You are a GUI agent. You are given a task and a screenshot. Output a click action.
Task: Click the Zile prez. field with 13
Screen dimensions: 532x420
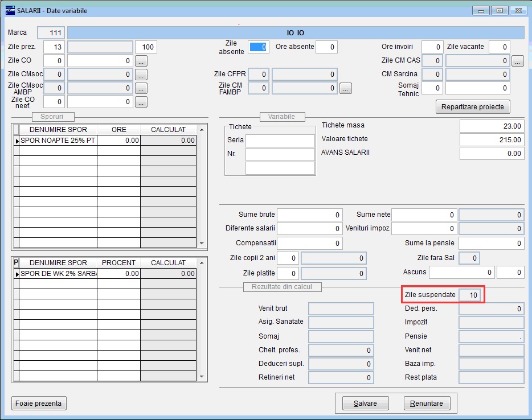pyautogui.click(x=54, y=47)
